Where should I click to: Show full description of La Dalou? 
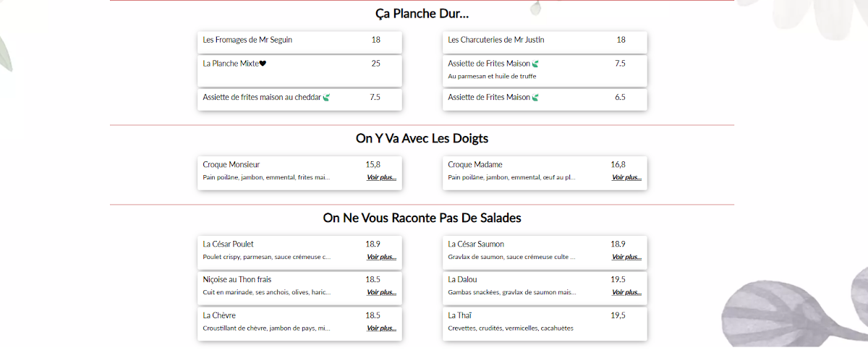(x=626, y=292)
